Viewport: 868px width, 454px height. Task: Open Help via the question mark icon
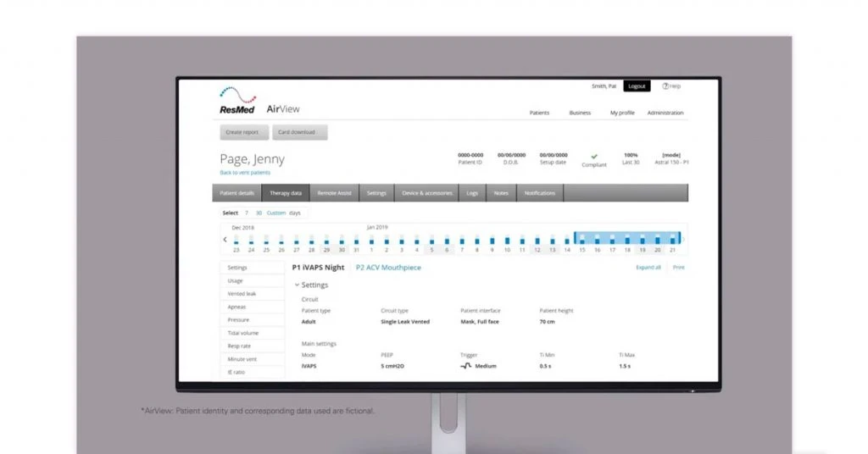[665, 86]
